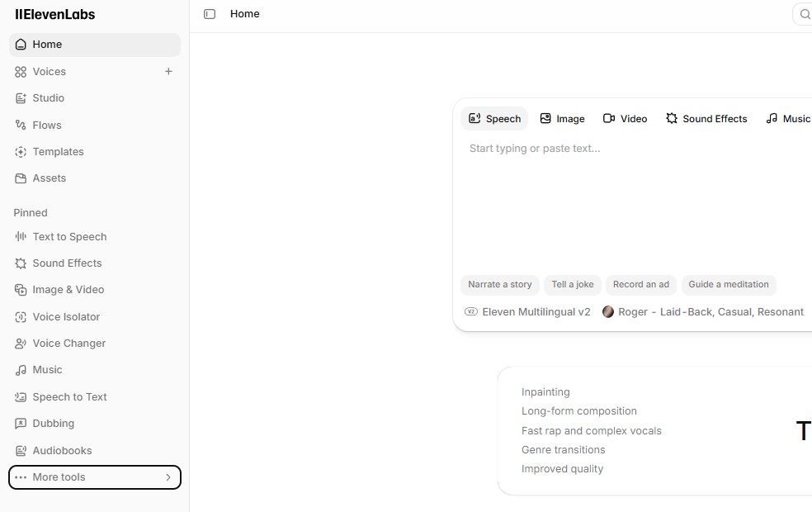Open Eleven Multilingual v2 model selector
This screenshot has height=512, width=812.
[x=527, y=312]
